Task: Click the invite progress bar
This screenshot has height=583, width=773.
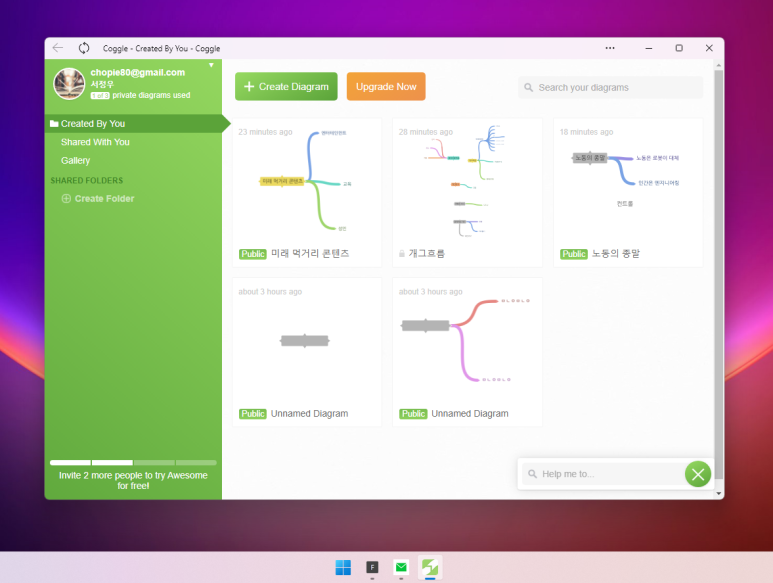Action: [133, 463]
